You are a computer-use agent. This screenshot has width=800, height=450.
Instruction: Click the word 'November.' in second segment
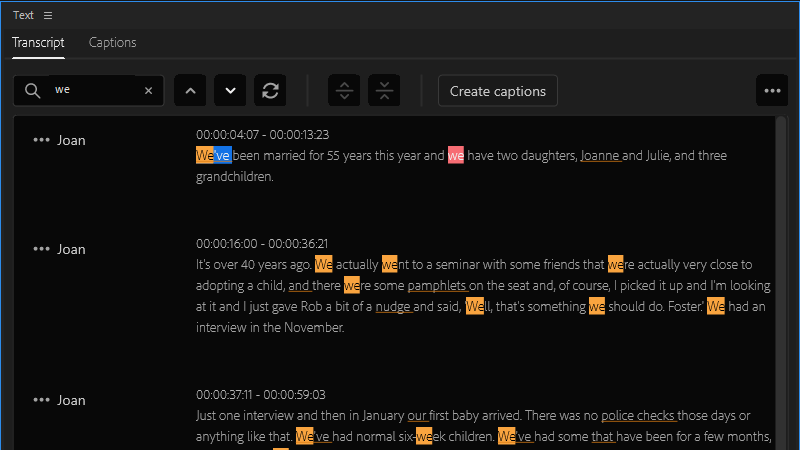coord(314,328)
